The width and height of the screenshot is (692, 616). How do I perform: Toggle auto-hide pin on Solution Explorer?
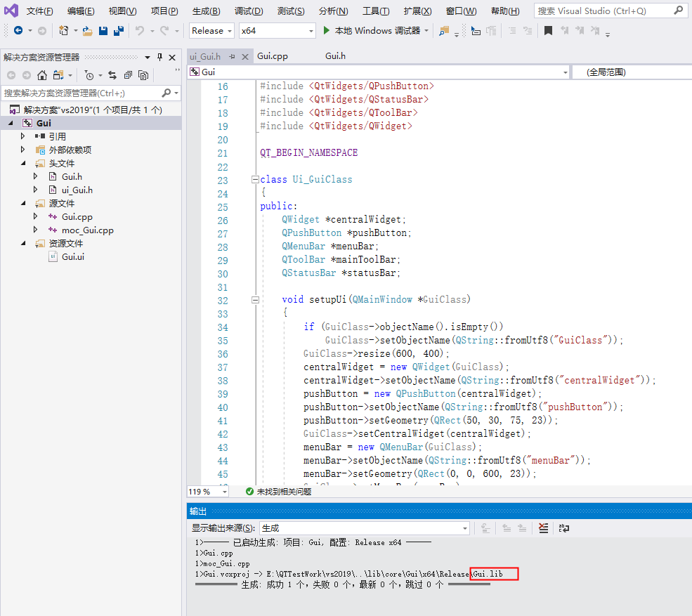(159, 57)
